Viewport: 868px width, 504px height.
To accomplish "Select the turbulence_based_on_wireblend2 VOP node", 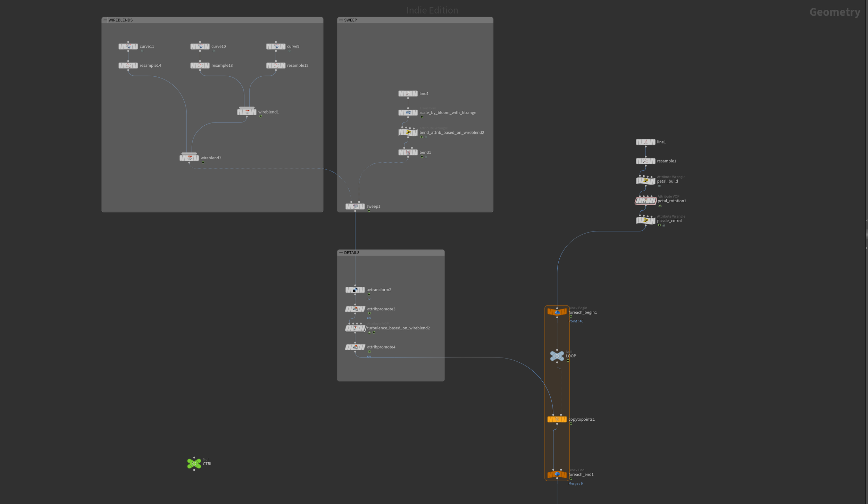I will [x=355, y=328].
